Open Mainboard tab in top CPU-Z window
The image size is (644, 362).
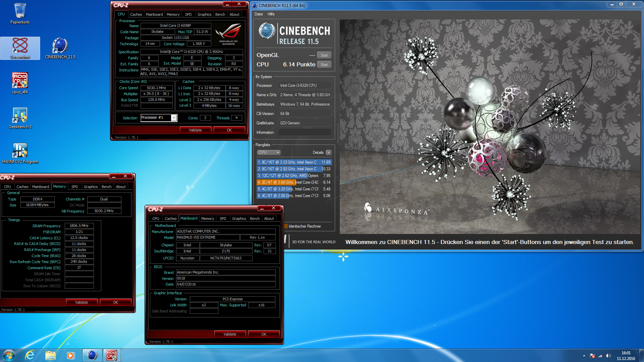154,14
